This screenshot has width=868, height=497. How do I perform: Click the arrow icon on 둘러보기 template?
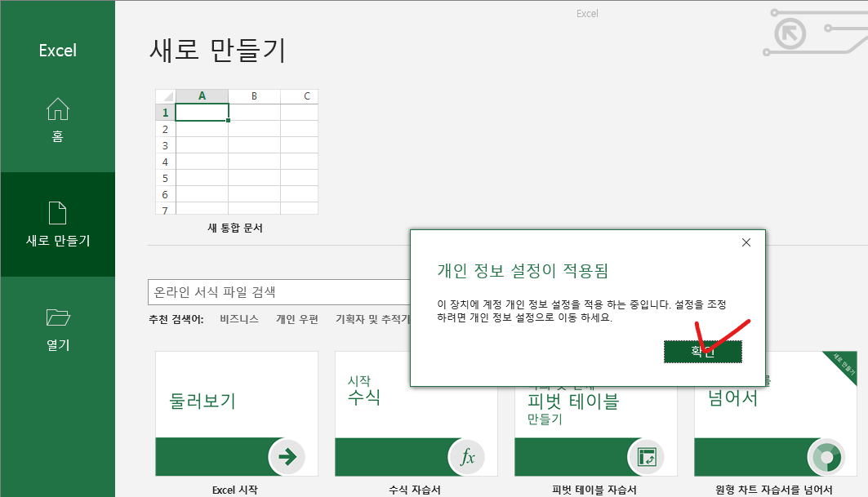287,456
